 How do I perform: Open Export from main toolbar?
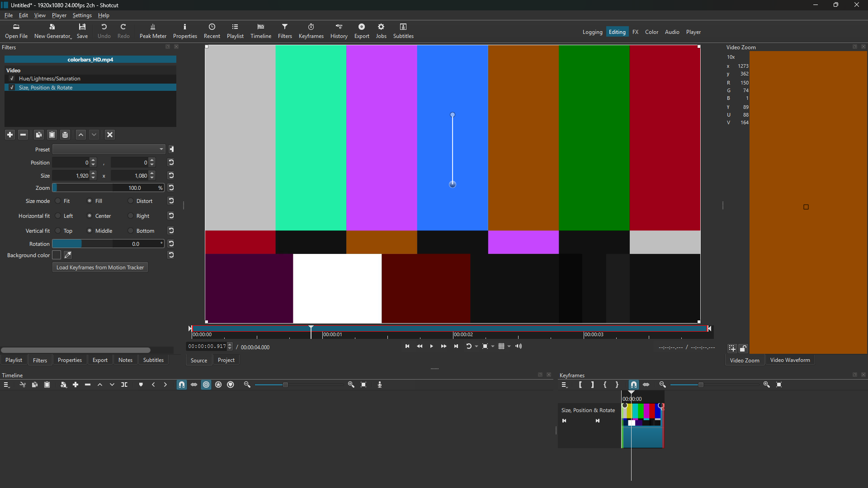coord(362,31)
